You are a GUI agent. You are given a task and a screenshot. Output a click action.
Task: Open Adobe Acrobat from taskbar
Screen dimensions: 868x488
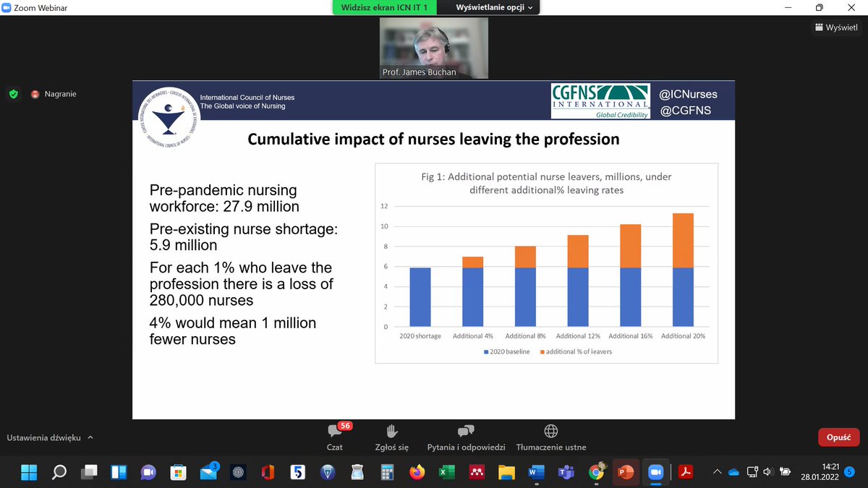(x=685, y=472)
